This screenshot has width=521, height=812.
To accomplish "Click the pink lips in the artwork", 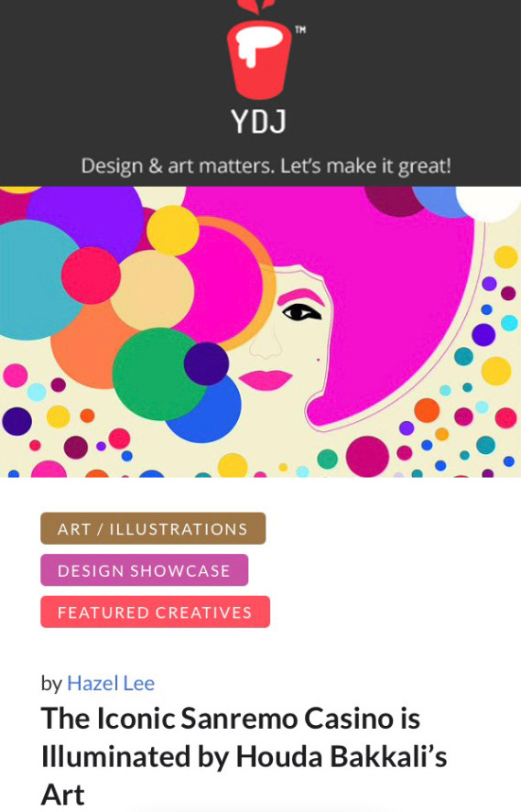I will point(266,380).
